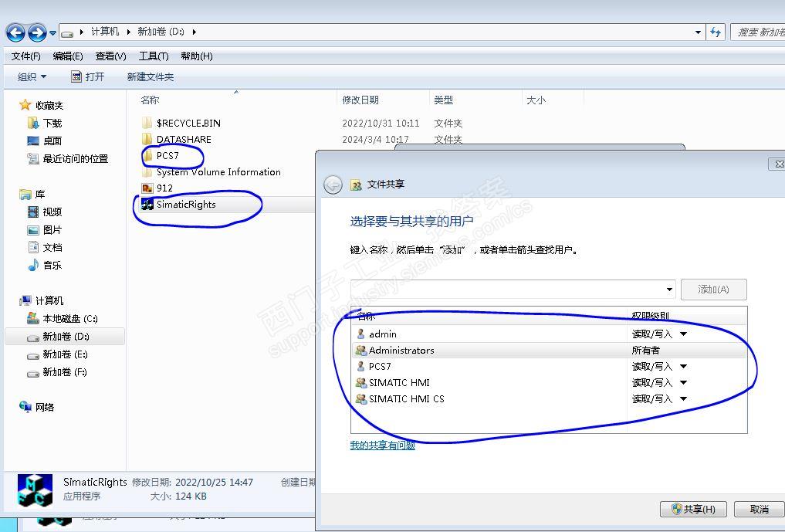Click 计算机 in the address breadcrumb
The width and height of the screenshot is (785, 532).
[x=105, y=32]
